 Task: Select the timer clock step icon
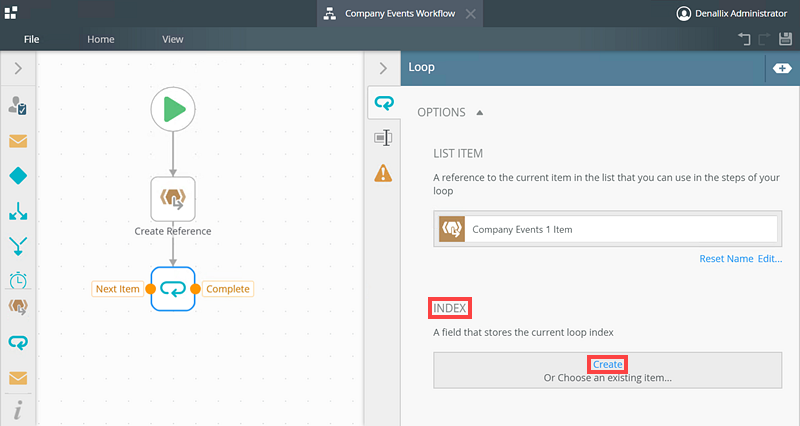(18, 280)
